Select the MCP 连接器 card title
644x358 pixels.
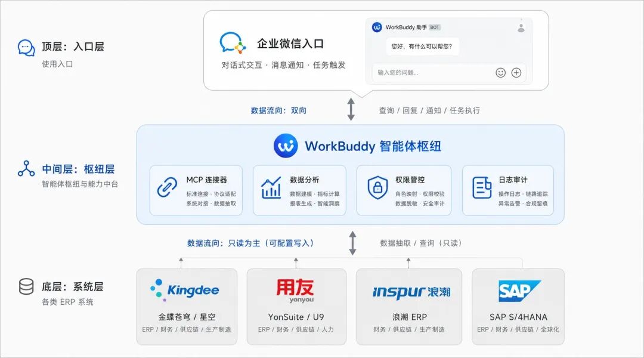(206, 180)
